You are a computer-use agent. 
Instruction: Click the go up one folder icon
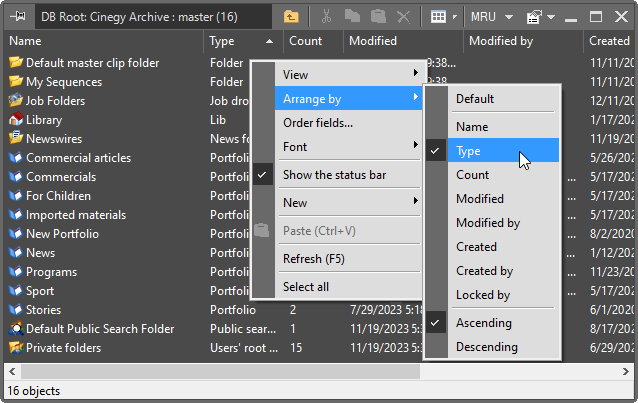(x=291, y=17)
